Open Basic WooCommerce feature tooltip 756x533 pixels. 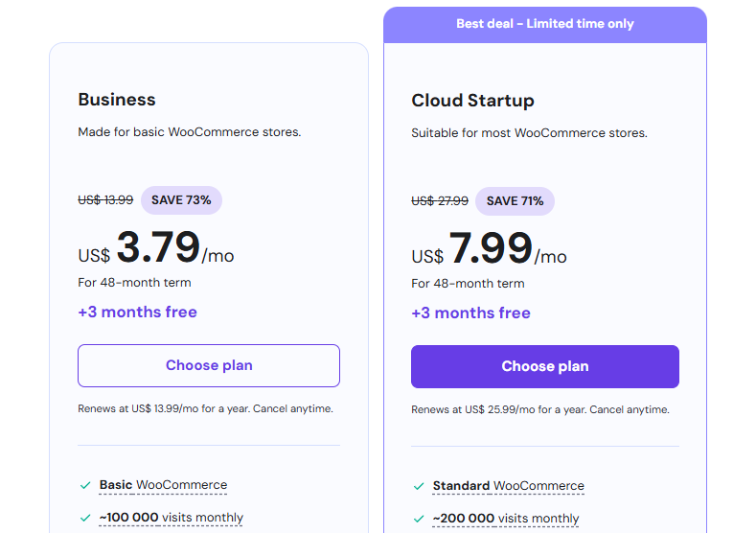point(163,485)
